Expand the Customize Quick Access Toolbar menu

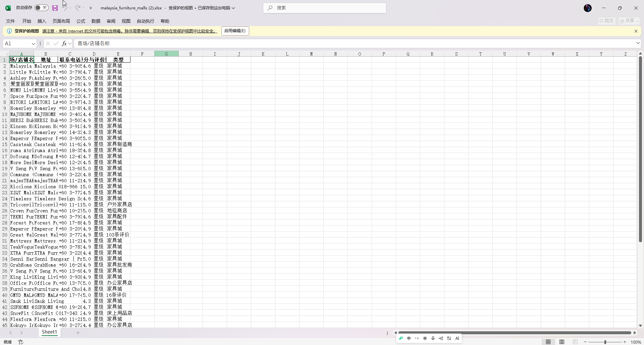91,8
